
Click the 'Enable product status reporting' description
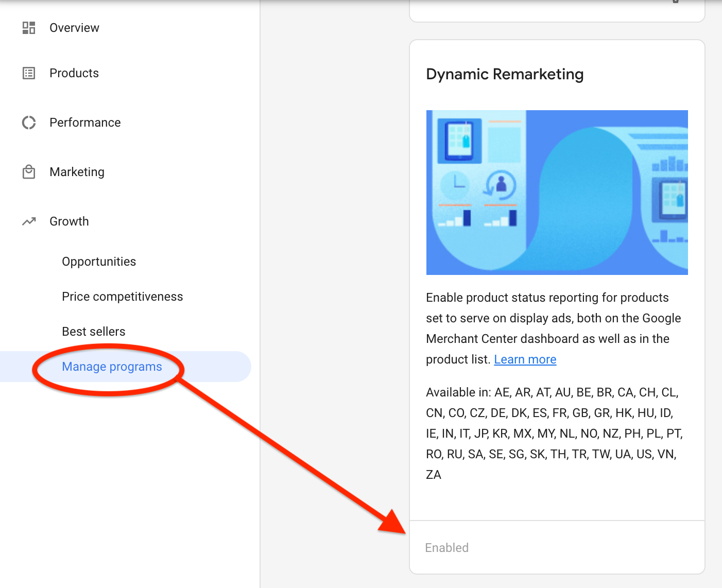554,328
